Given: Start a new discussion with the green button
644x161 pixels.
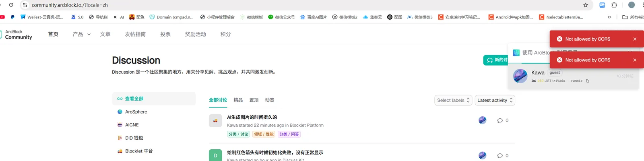Looking at the screenshot, I should coord(495,60).
